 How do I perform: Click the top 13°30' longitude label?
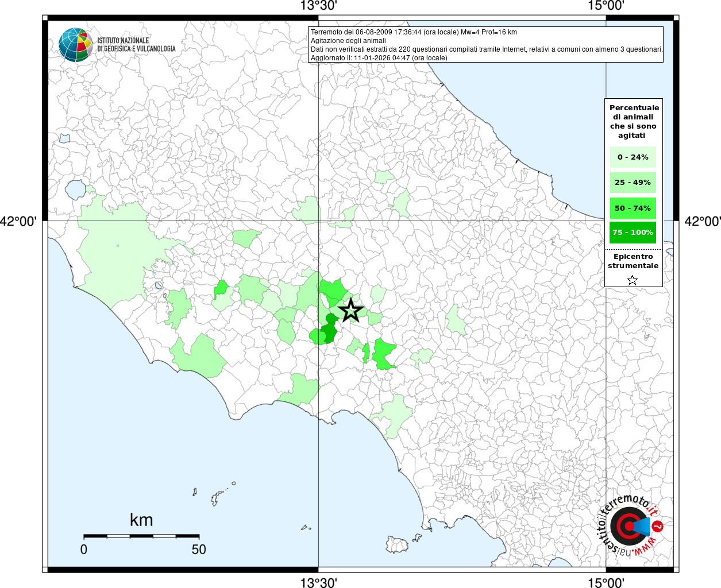click(318, 6)
